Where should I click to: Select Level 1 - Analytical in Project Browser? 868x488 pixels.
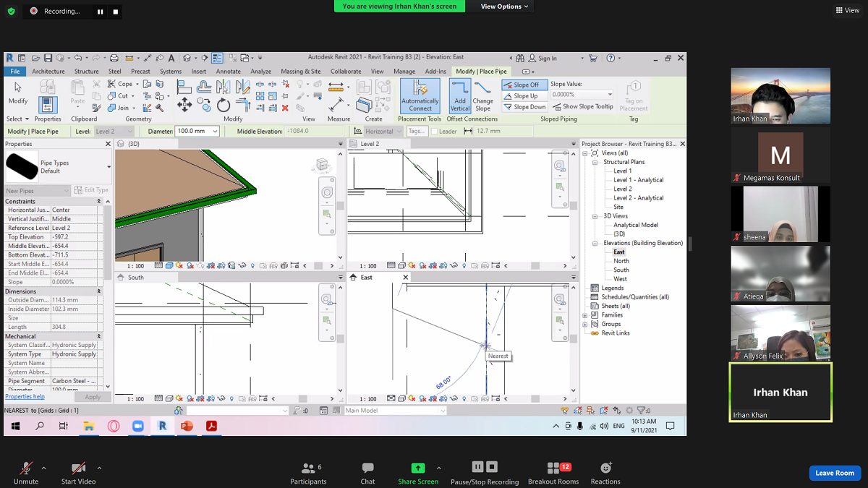tap(639, 180)
